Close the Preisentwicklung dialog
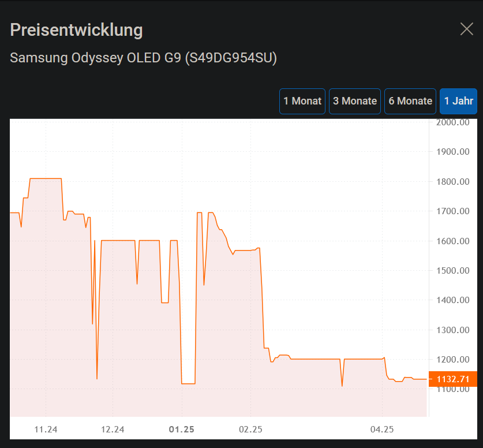Viewport: 483px width, 448px height. point(466,29)
